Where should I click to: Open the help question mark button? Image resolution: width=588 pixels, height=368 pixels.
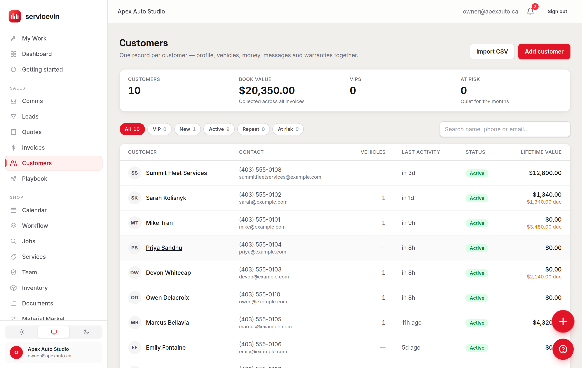pos(563,349)
